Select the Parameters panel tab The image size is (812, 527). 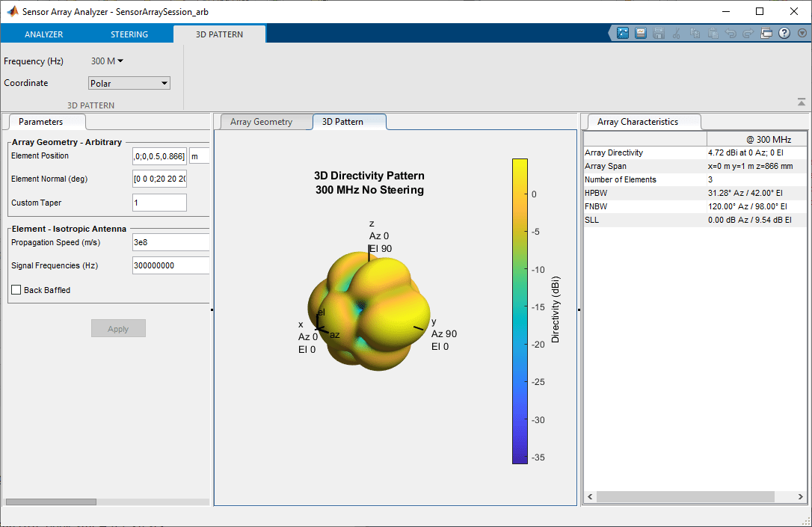(x=47, y=122)
